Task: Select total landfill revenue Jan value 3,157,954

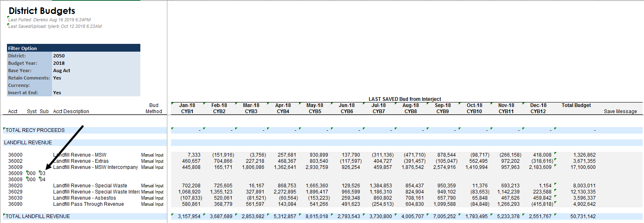Action: (189, 216)
